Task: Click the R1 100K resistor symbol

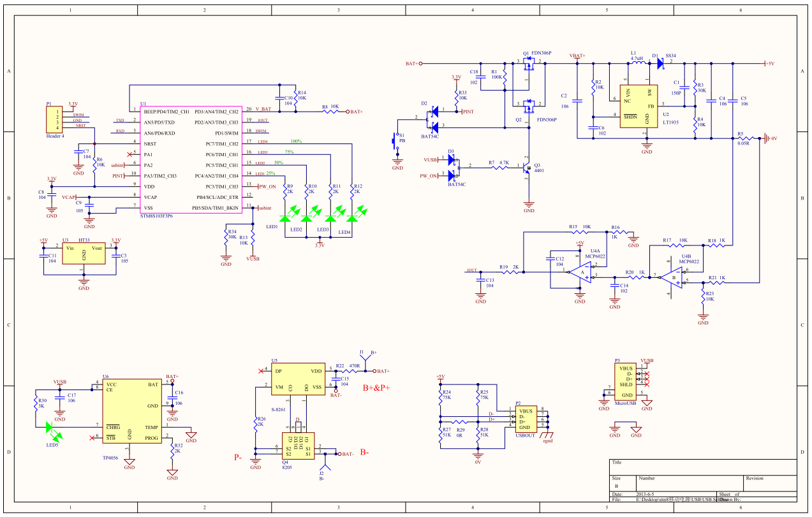Action: coord(503,77)
